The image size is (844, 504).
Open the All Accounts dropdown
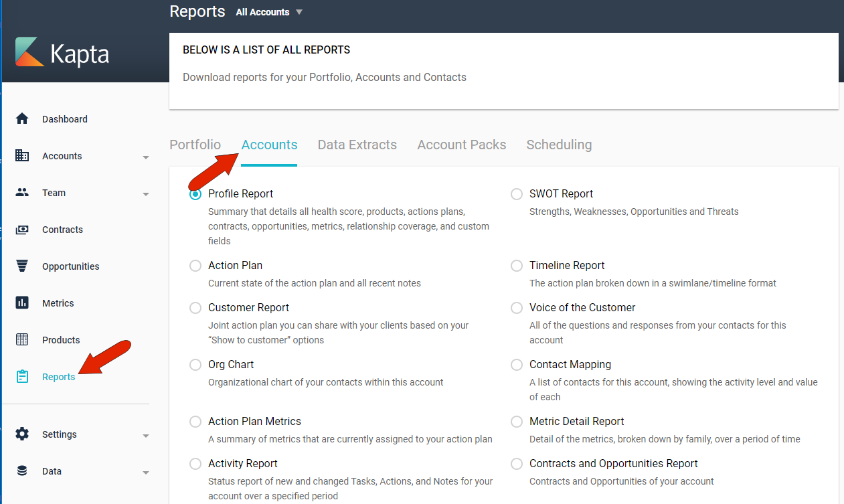[x=268, y=11]
